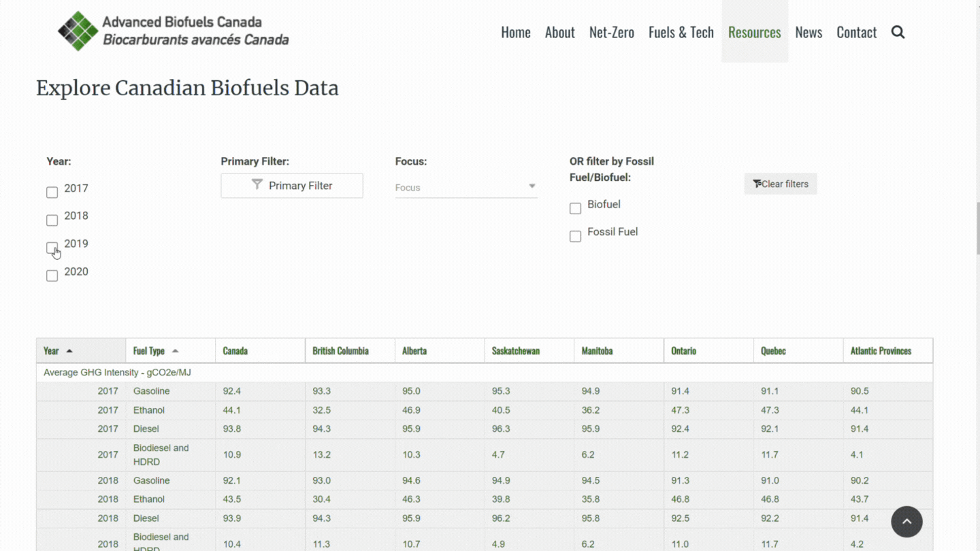Click the Clear filters button

781,184
